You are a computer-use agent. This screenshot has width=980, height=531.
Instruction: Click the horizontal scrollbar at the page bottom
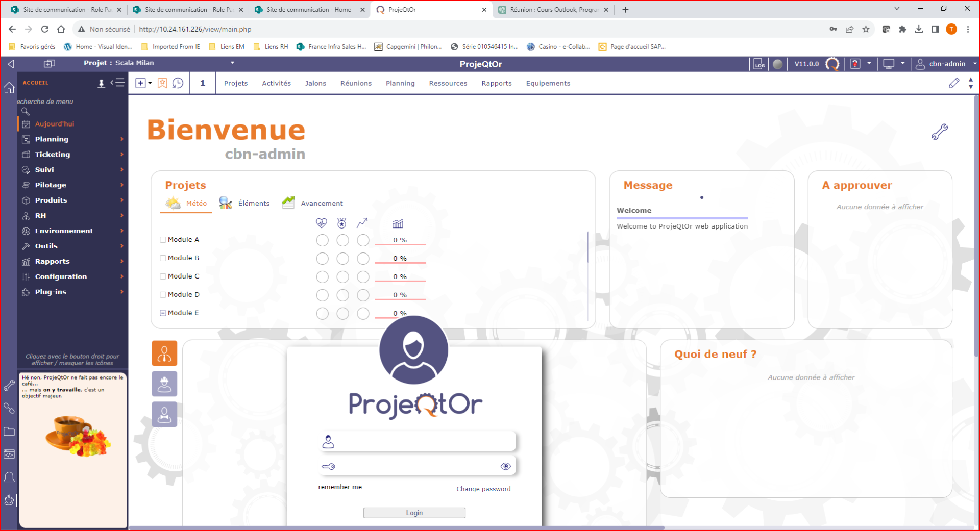pyautogui.click(x=397, y=528)
